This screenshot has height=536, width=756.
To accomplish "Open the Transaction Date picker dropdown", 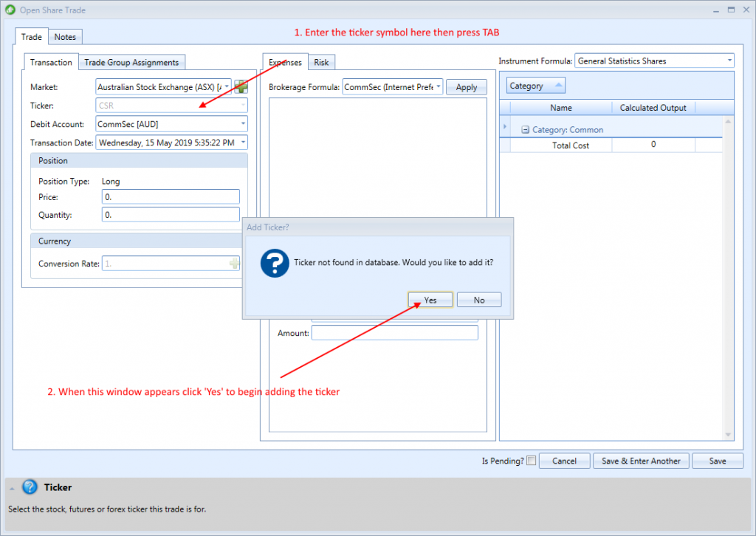I will click(243, 142).
